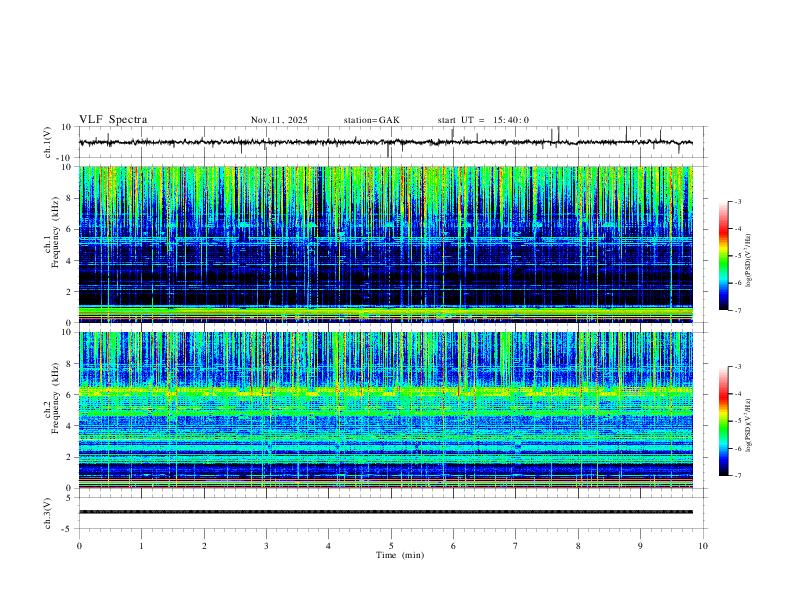Click the 6 kHz tick label on ch.2 spectrogram

click(x=69, y=395)
